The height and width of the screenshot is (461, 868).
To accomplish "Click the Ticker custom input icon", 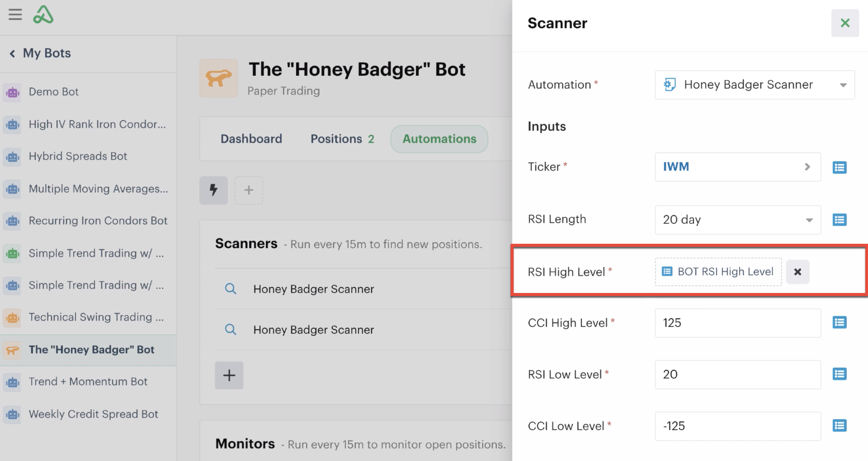I will point(839,167).
